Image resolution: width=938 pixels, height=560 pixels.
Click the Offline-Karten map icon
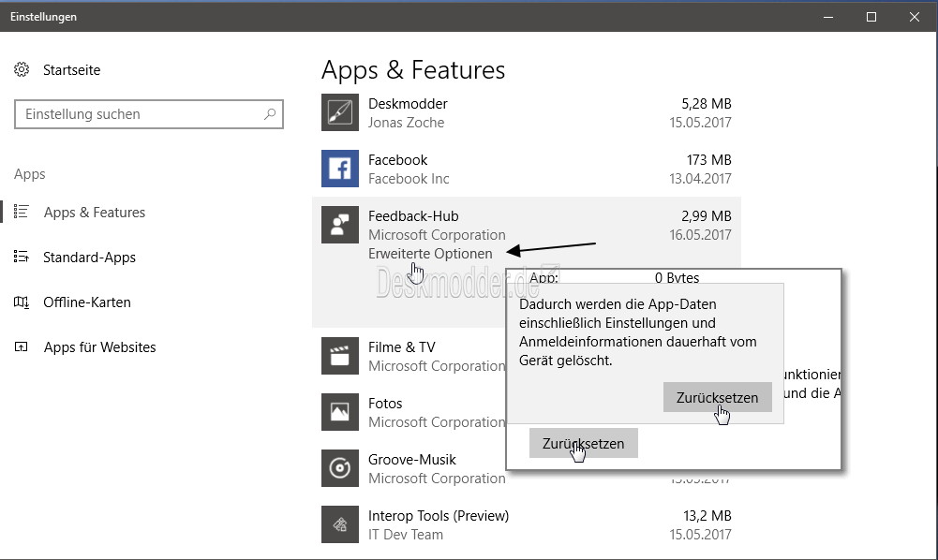(22, 302)
